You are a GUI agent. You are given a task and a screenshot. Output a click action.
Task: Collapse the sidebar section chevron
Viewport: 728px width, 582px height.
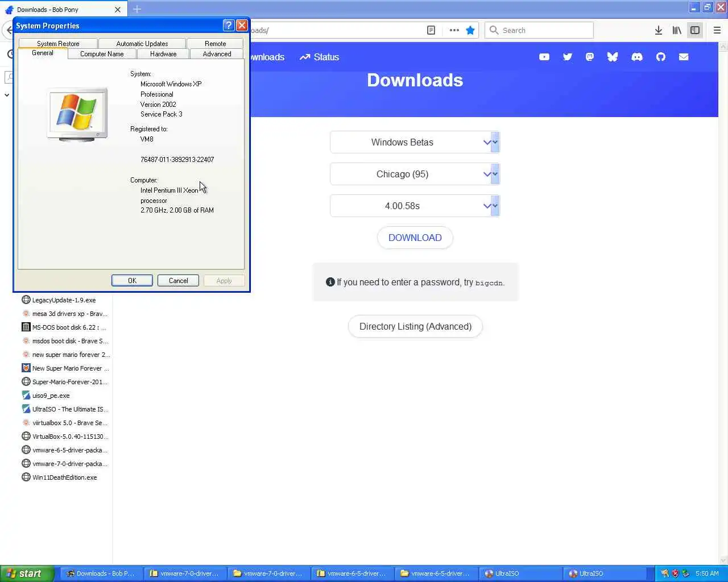click(7, 95)
